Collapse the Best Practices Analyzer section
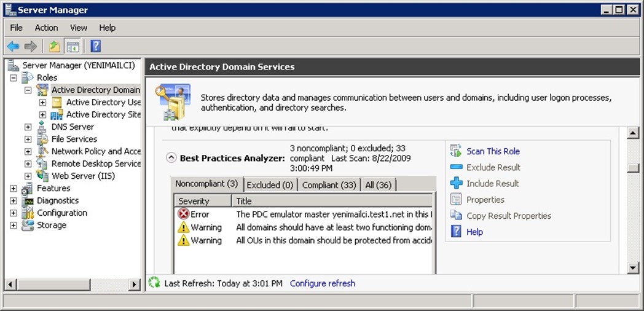The image size is (644, 311). coord(171,158)
